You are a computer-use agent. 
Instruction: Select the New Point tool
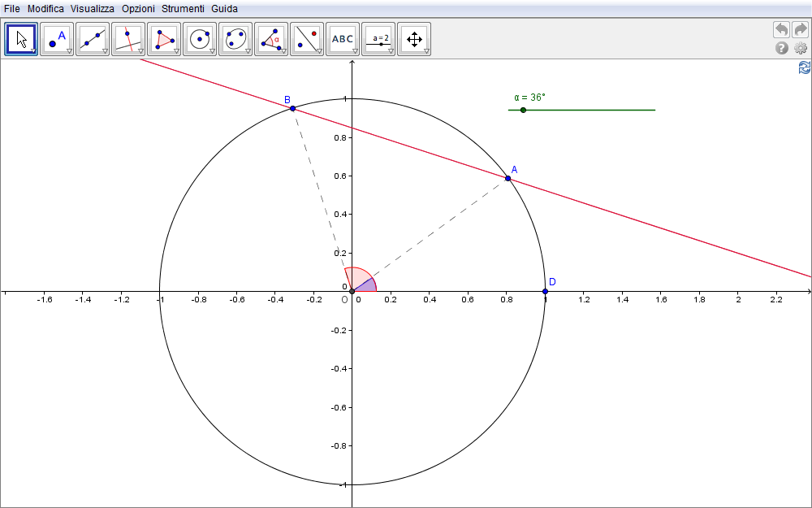pos(57,38)
